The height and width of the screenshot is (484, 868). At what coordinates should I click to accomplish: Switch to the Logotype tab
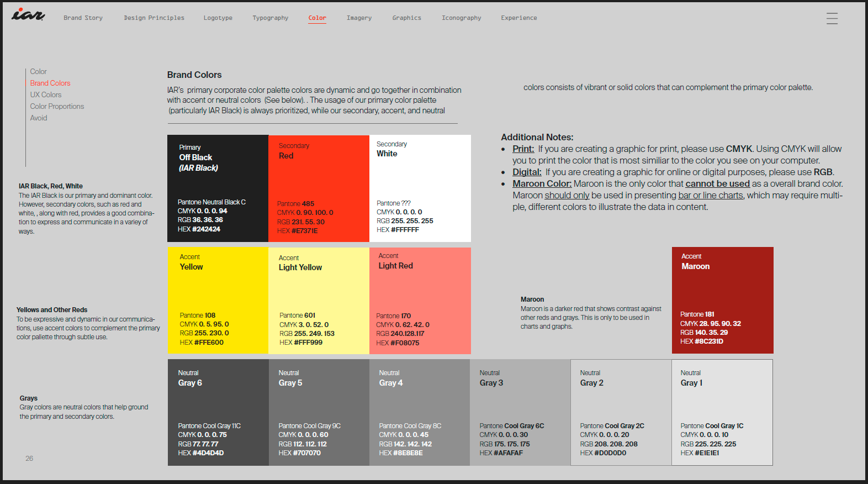click(x=218, y=18)
